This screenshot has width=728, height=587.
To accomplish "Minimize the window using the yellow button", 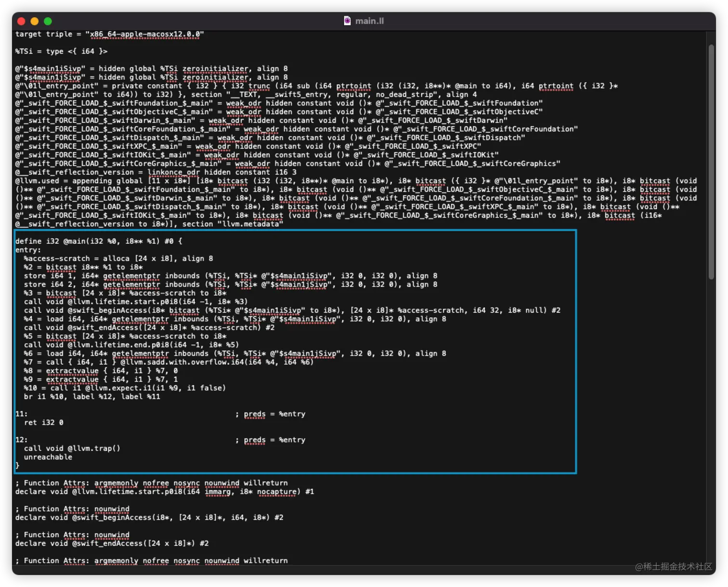I will 34,21.
